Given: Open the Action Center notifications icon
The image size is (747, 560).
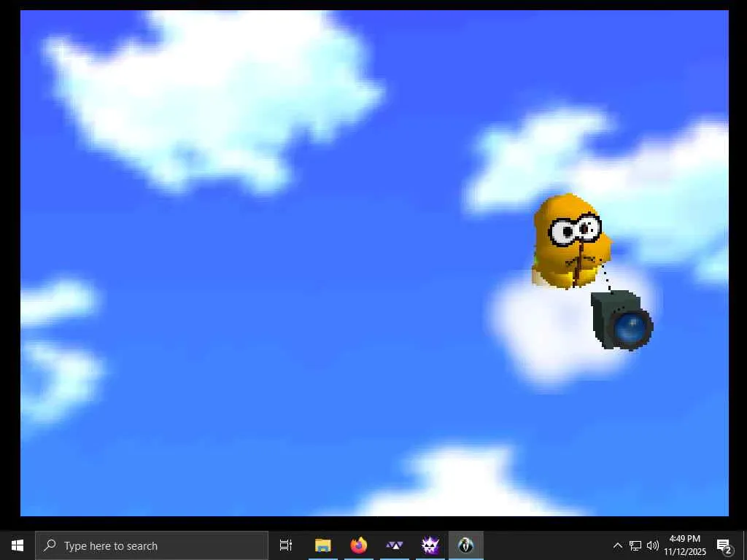Looking at the screenshot, I should (x=724, y=545).
